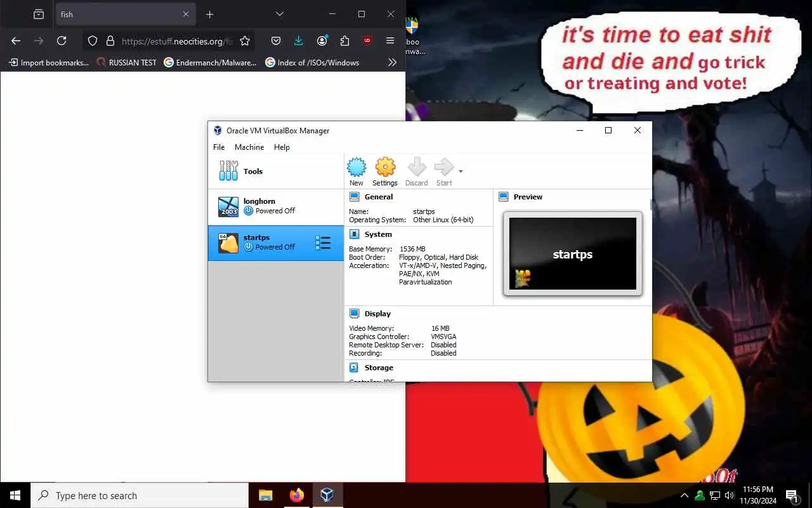Switch to Firefox from taskbar
The width and height of the screenshot is (812, 508).
(x=296, y=495)
